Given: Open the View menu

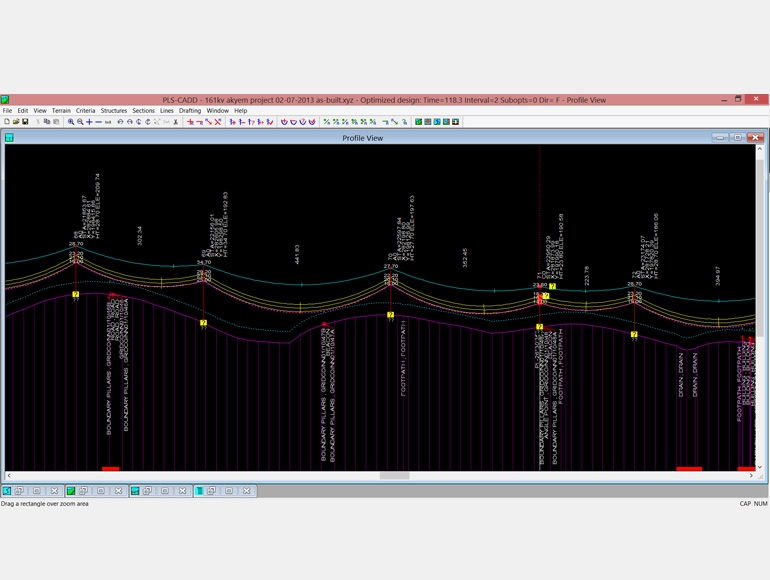Looking at the screenshot, I should (40, 110).
